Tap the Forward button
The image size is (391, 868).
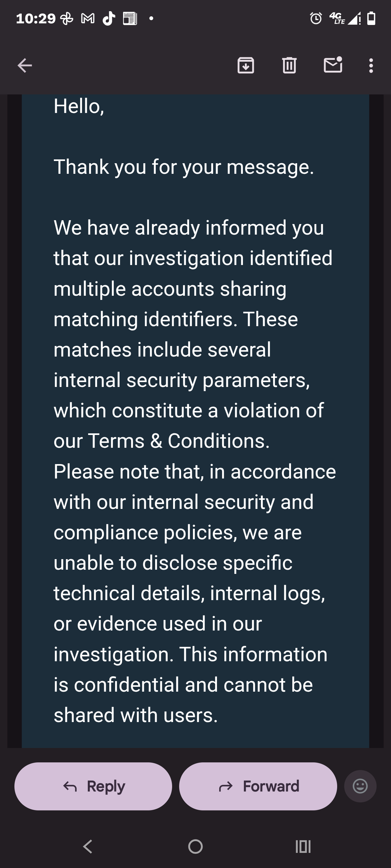[x=258, y=786]
